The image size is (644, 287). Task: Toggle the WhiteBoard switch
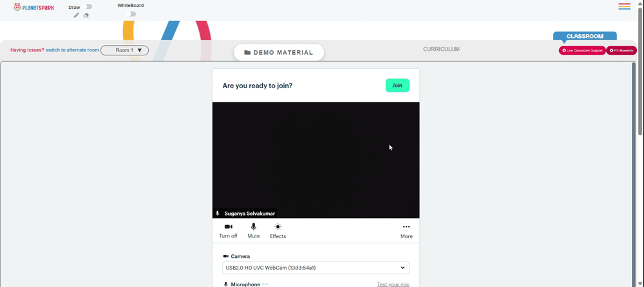[131, 14]
